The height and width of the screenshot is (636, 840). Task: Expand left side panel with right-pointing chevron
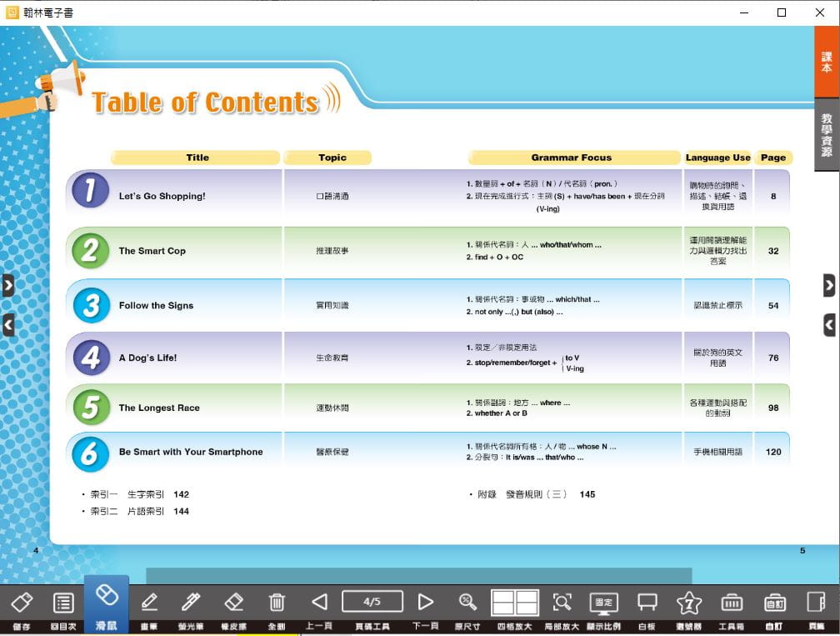[8, 286]
